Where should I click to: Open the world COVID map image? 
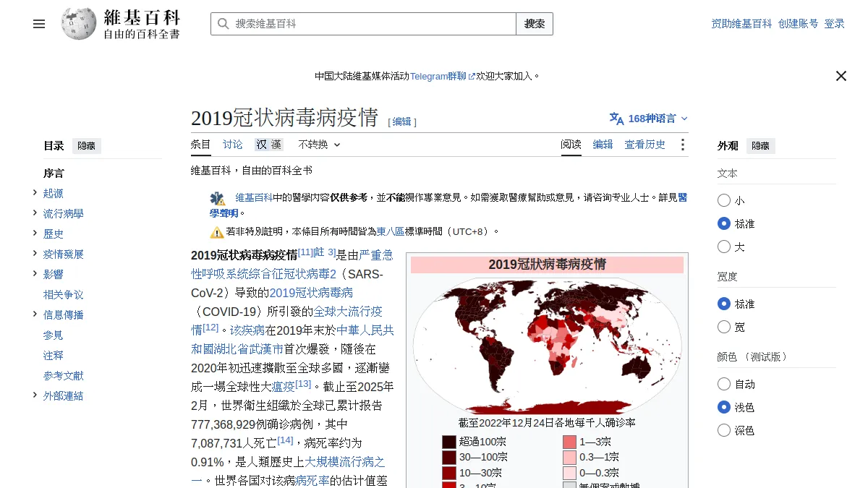[547, 345]
